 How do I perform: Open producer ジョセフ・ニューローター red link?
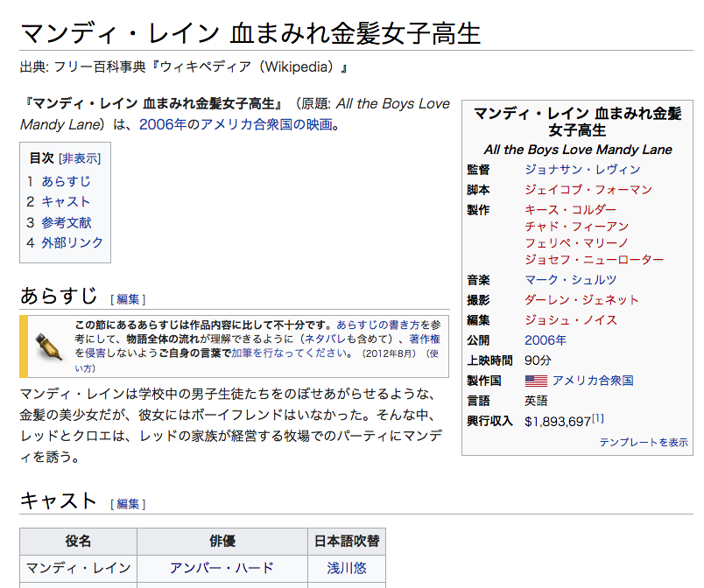[x=594, y=260]
